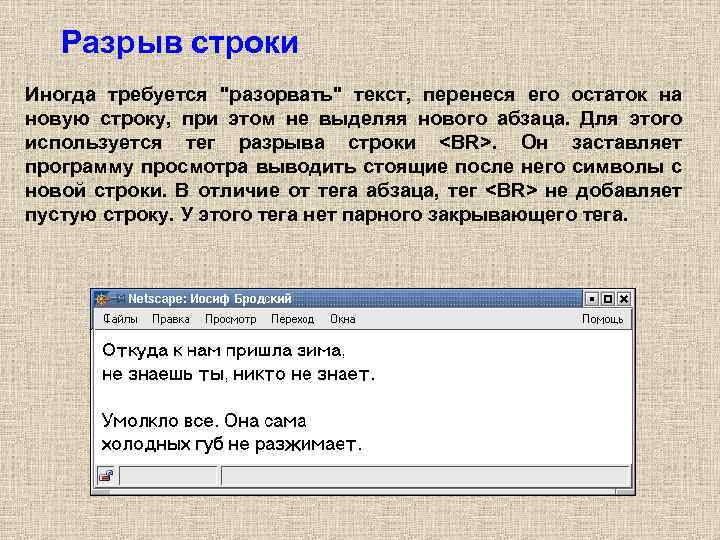Open the Помощь menu
The width and height of the screenshot is (720, 540).
tap(602, 319)
